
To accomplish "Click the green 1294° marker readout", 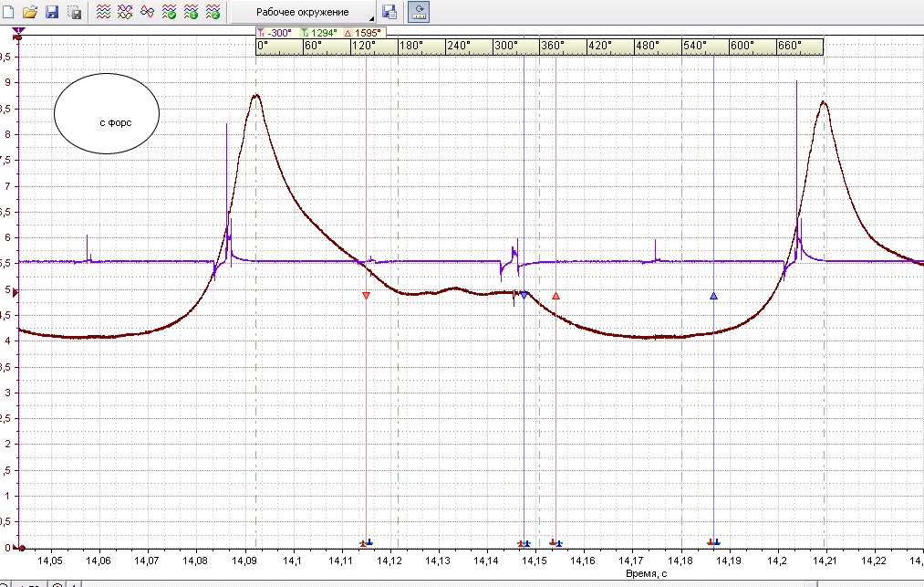I will [319, 33].
